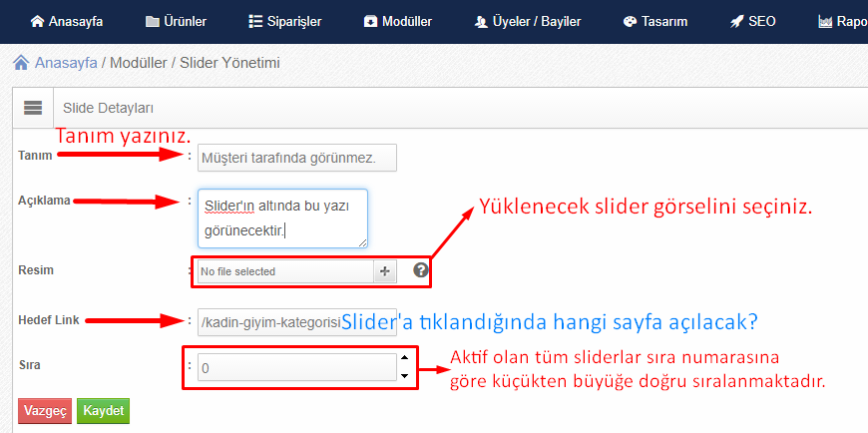Open the SEO menu
The image size is (868, 433).
(753, 22)
